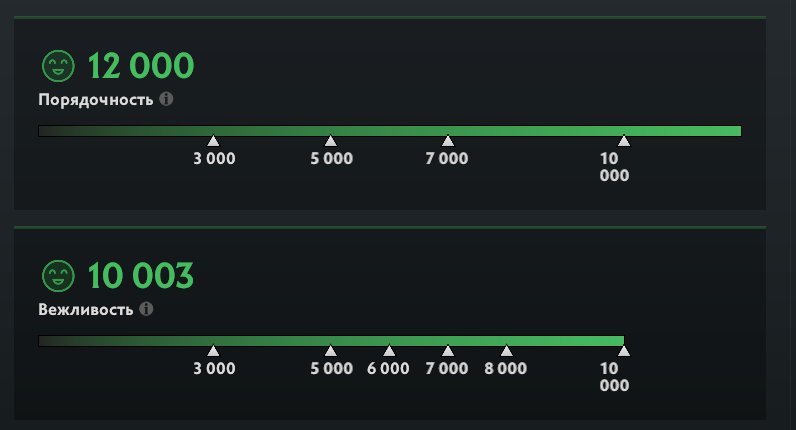Open the Порядочность info tooltip icon
The width and height of the screenshot is (796, 430).
click(166, 99)
